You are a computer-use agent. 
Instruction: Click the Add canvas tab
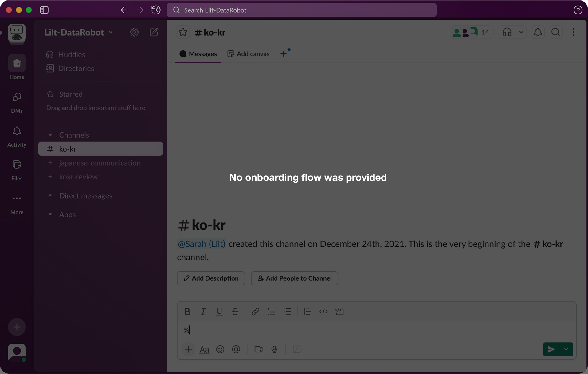249,54
